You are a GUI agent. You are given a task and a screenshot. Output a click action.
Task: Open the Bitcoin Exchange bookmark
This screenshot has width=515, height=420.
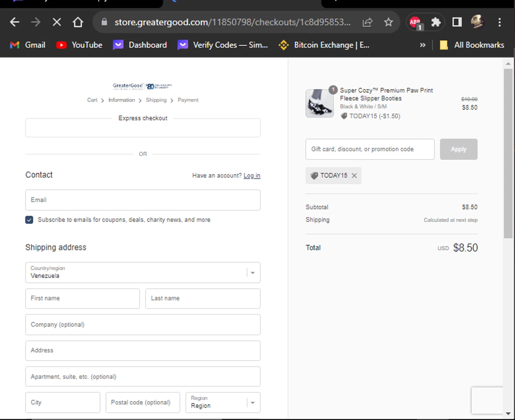(x=324, y=45)
